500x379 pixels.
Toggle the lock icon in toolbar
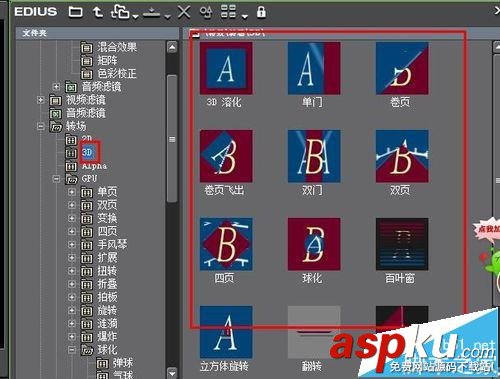[x=261, y=12]
